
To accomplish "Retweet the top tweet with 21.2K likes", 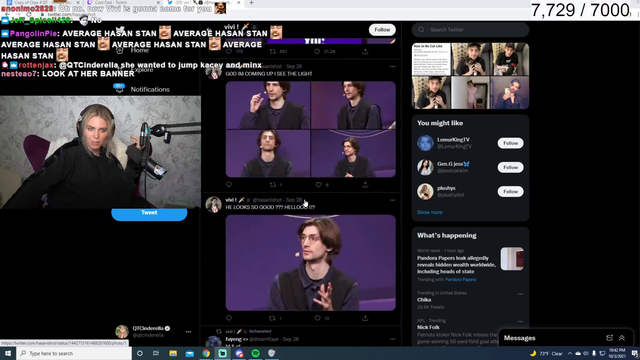I will 273,51.
